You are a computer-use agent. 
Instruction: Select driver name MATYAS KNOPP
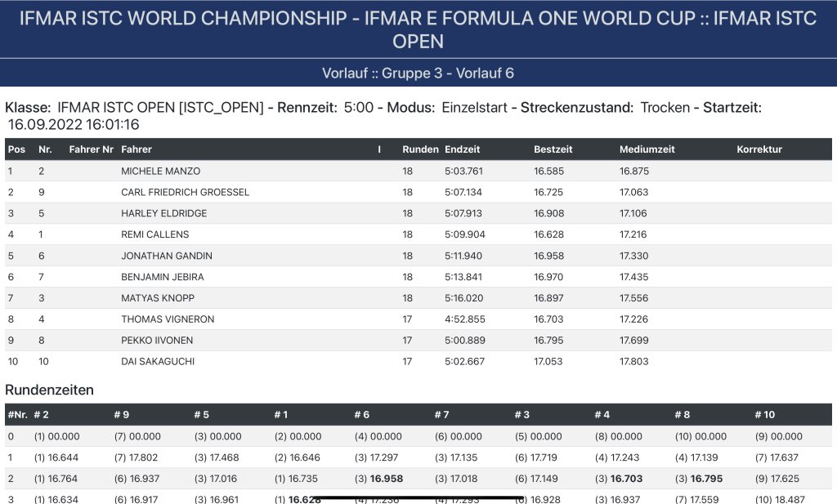(x=158, y=298)
